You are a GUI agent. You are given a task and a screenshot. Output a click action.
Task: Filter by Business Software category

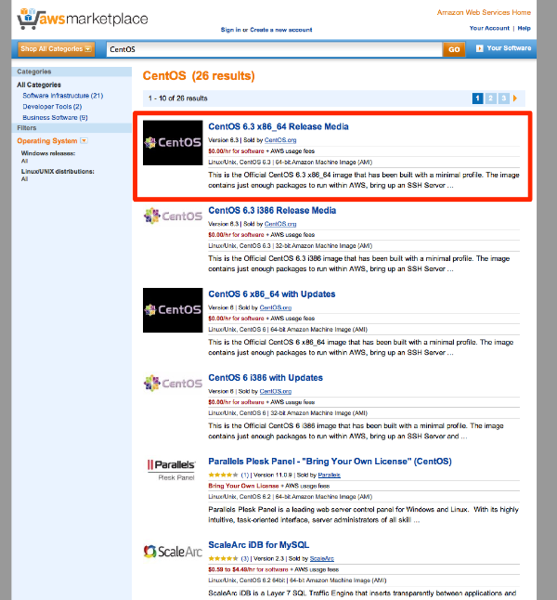point(55,118)
